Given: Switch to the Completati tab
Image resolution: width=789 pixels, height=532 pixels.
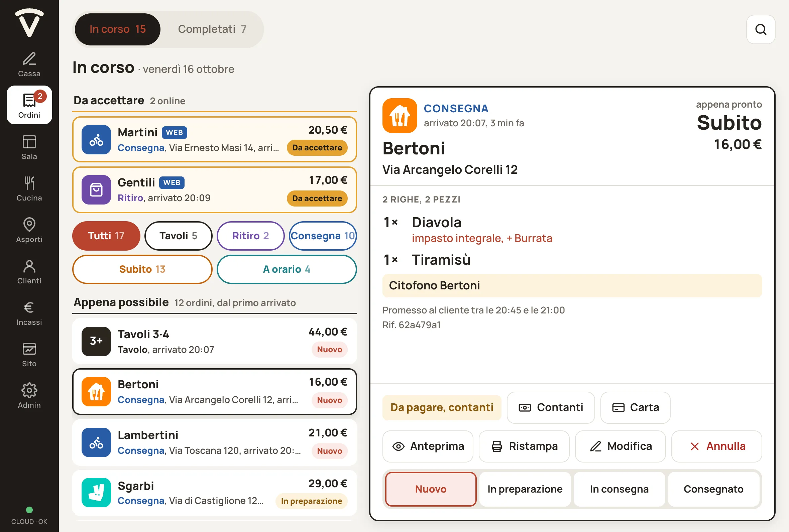Looking at the screenshot, I should click(x=212, y=29).
